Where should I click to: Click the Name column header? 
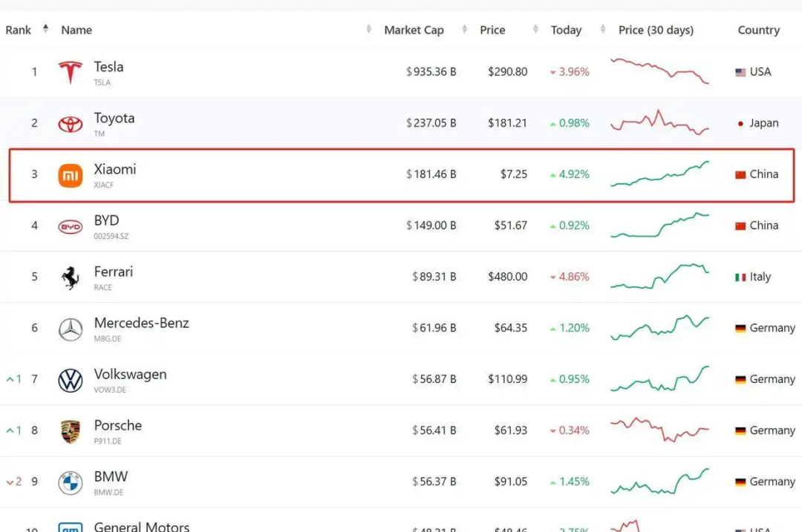click(76, 30)
